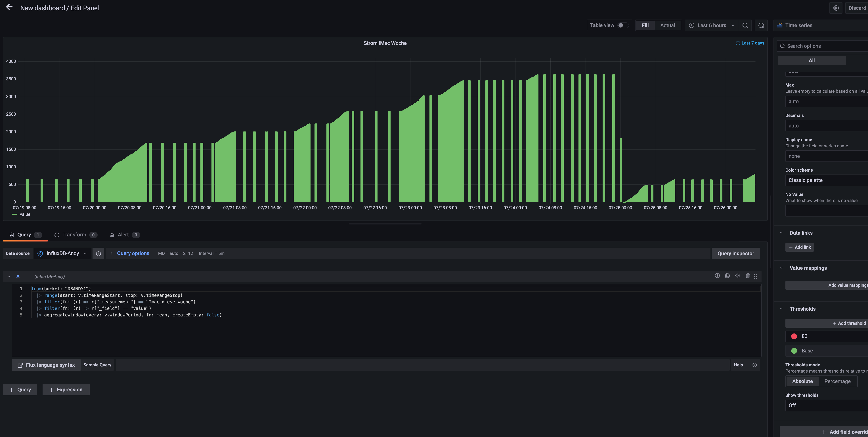This screenshot has width=868, height=437.
Task: Expand the Query options section
Action: coord(133,253)
